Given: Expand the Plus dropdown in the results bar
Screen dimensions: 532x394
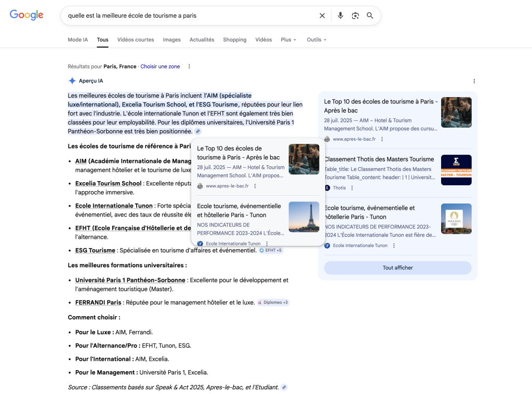Looking at the screenshot, I should (288, 39).
